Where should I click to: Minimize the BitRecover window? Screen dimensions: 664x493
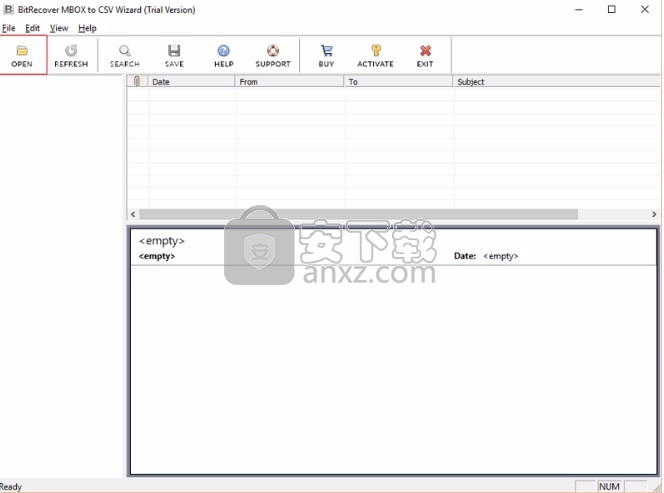(x=579, y=9)
